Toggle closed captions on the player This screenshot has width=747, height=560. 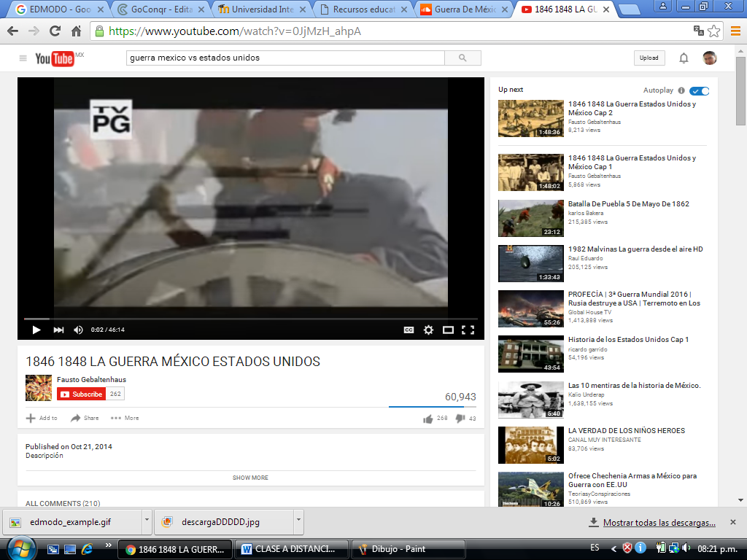tap(409, 330)
